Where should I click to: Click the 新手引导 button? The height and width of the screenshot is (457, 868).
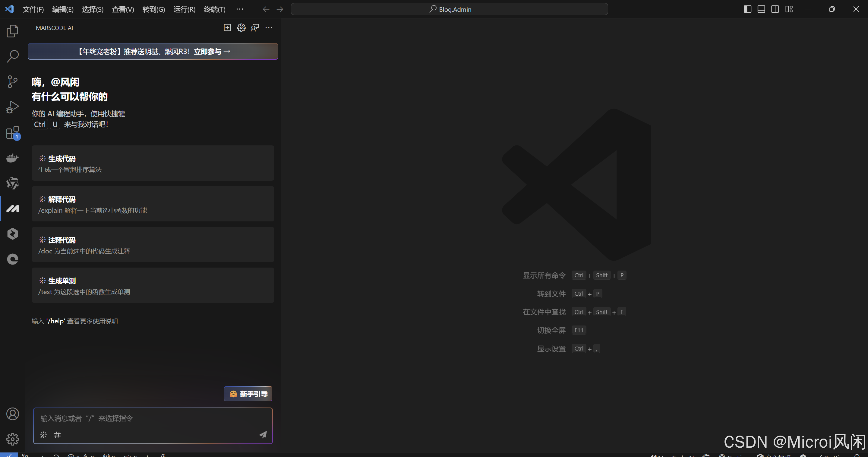click(x=248, y=394)
